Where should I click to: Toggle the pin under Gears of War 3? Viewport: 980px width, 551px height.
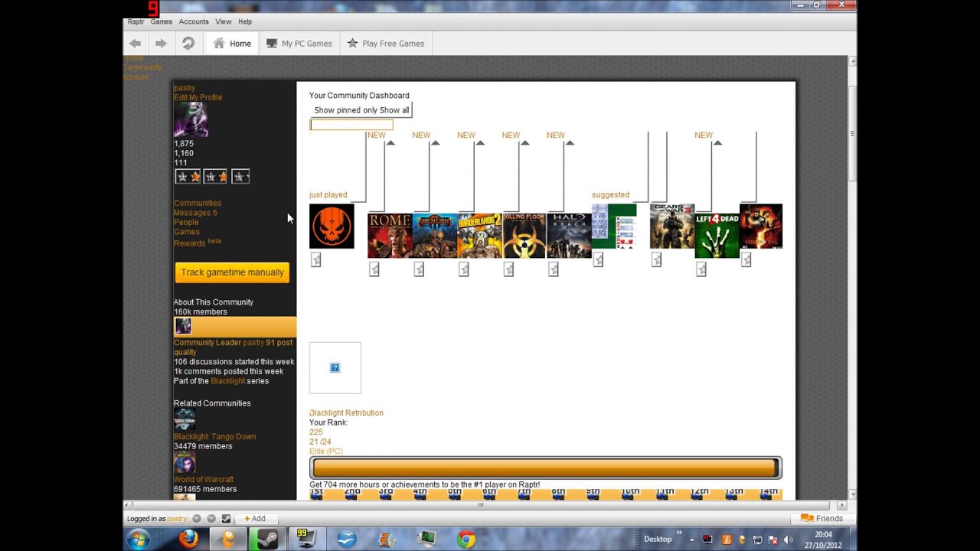[x=656, y=260]
